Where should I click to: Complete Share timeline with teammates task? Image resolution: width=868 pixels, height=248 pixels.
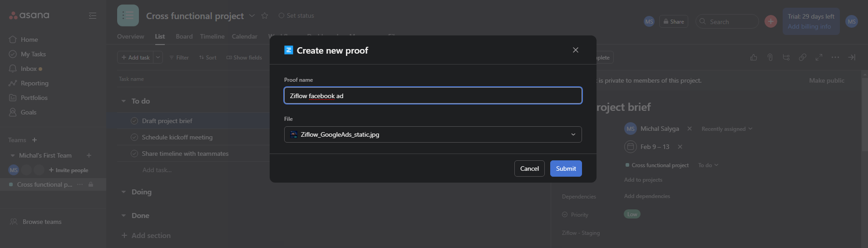click(134, 154)
